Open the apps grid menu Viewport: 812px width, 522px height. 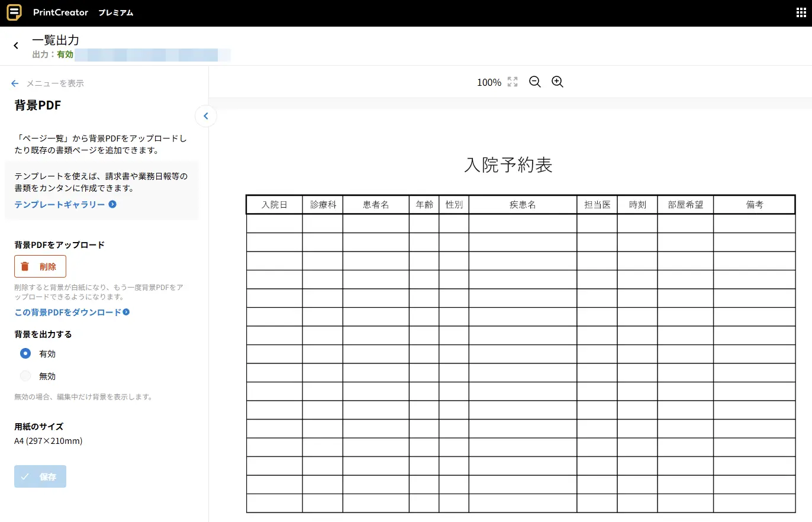[x=801, y=13]
